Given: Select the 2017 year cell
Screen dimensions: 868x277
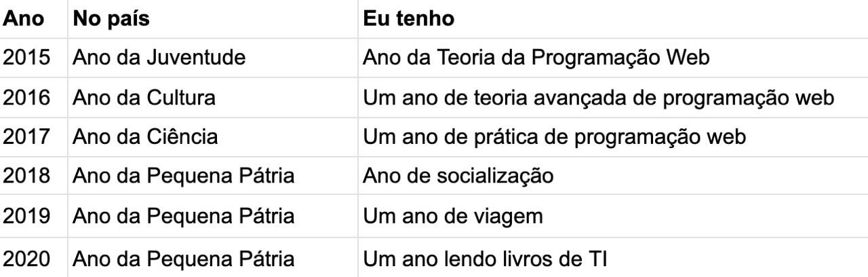Looking at the screenshot, I should (x=26, y=136).
